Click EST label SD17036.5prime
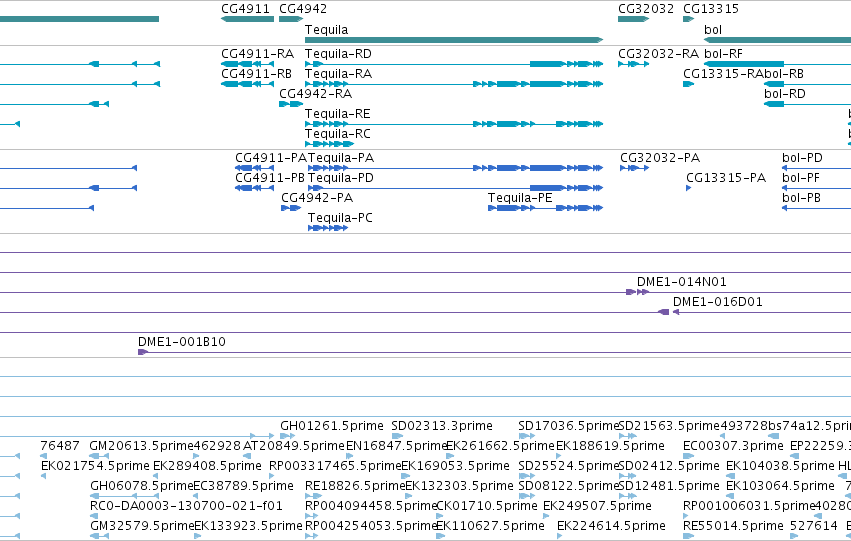 point(568,426)
